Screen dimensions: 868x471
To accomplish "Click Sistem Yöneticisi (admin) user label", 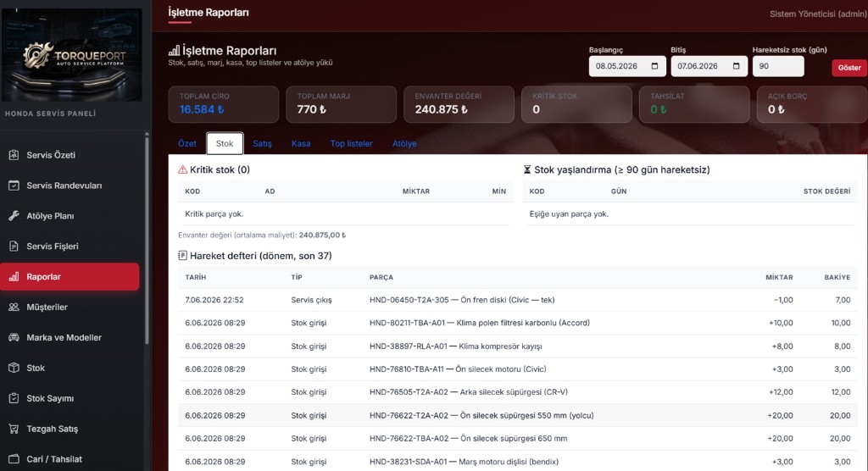I will coord(818,14).
